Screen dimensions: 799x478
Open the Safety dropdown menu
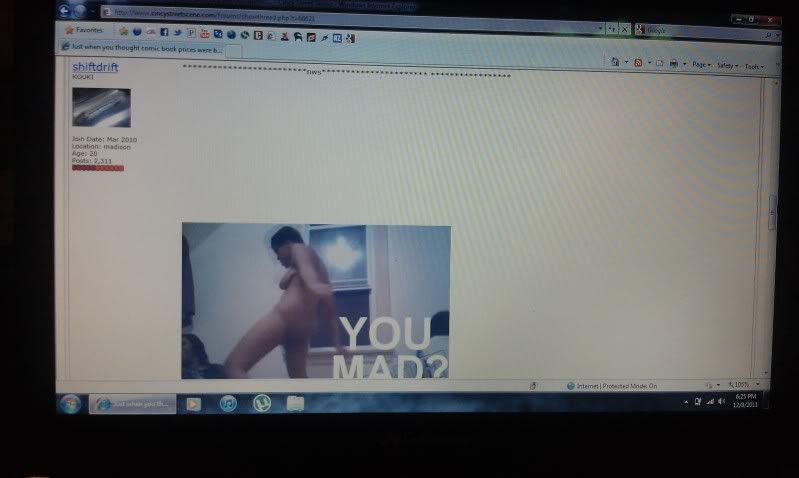[x=726, y=65]
